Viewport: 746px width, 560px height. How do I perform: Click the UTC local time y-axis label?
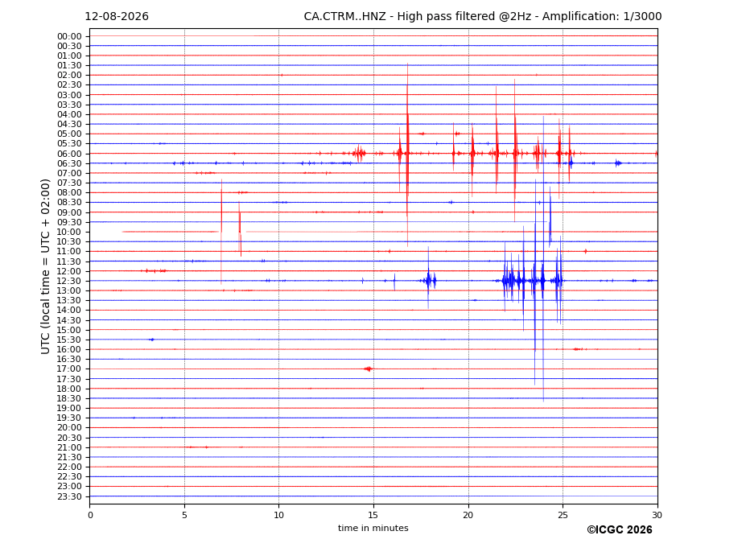(x=45, y=266)
